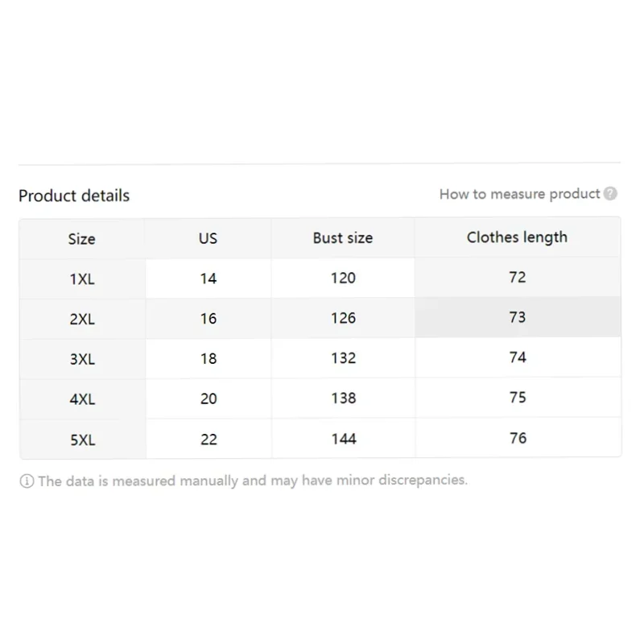Viewport: 644px width, 644px height.
Task: Click the Bust size column header
Action: [343, 237]
